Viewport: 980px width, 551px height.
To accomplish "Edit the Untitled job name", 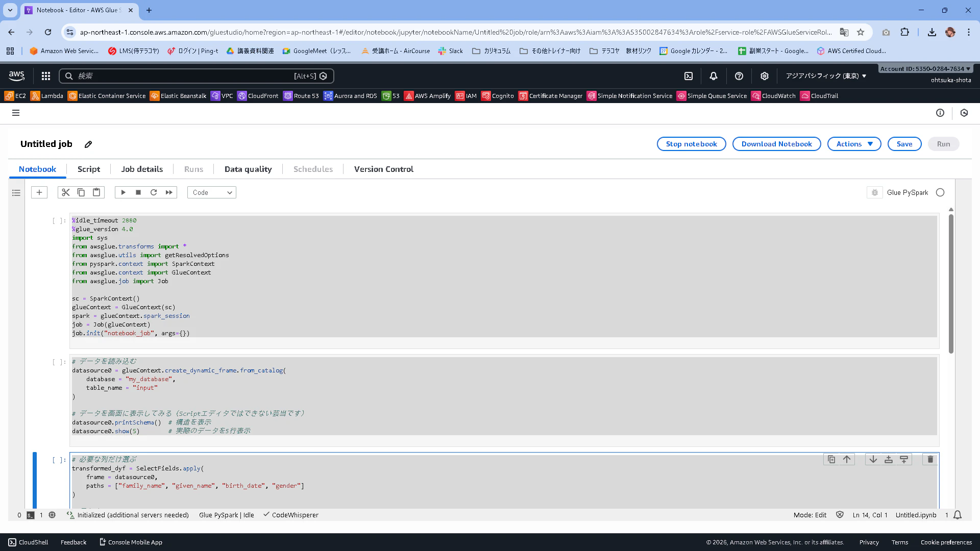I will click(88, 144).
